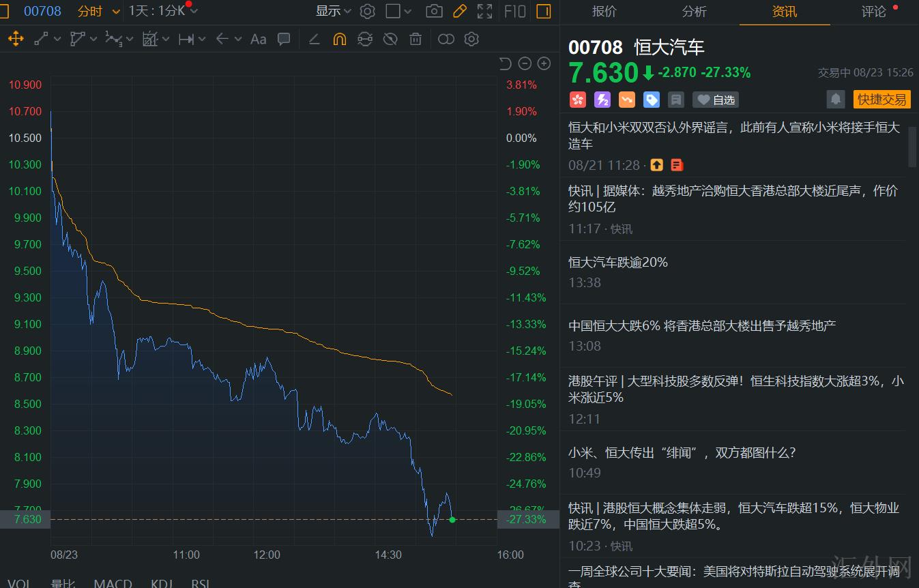Image resolution: width=919 pixels, height=588 pixels.
Task: Switch to the 分析 tab
Action: pos(694,12)
